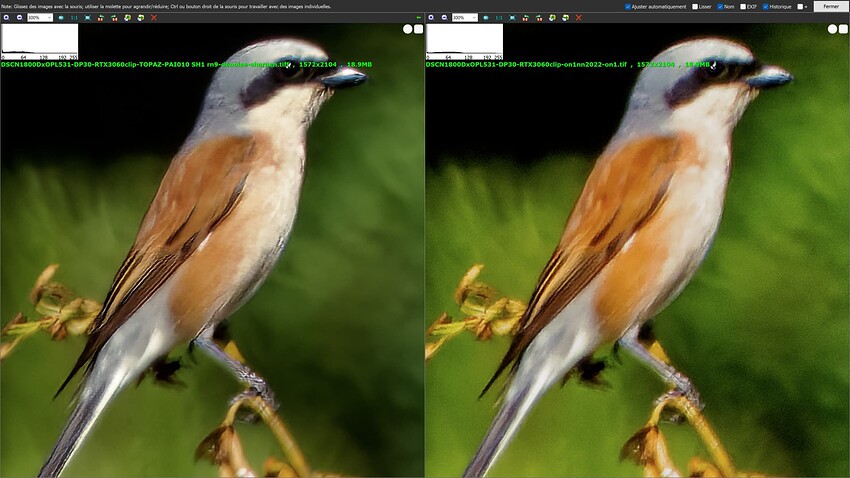The image size is (850, 478).
Task: Click zoom in icon in left image pane
Action: (x=7, y=18)
